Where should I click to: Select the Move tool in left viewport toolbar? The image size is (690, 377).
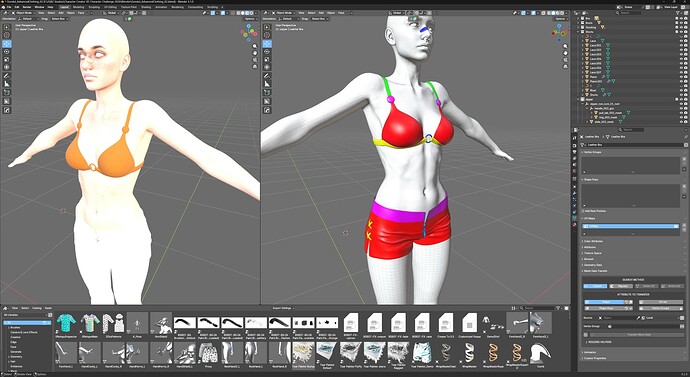pyautogui.click(x=7, y=44)
